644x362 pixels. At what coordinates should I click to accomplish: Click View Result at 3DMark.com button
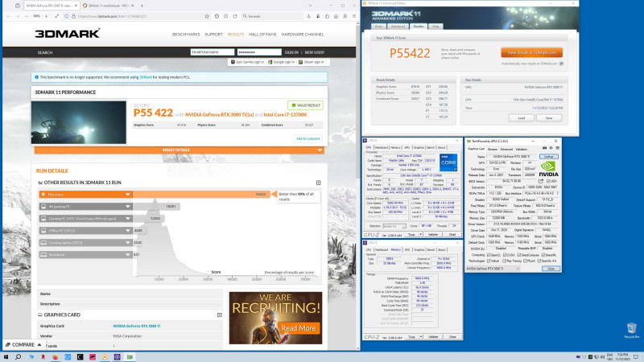click(x=532, y=52)
